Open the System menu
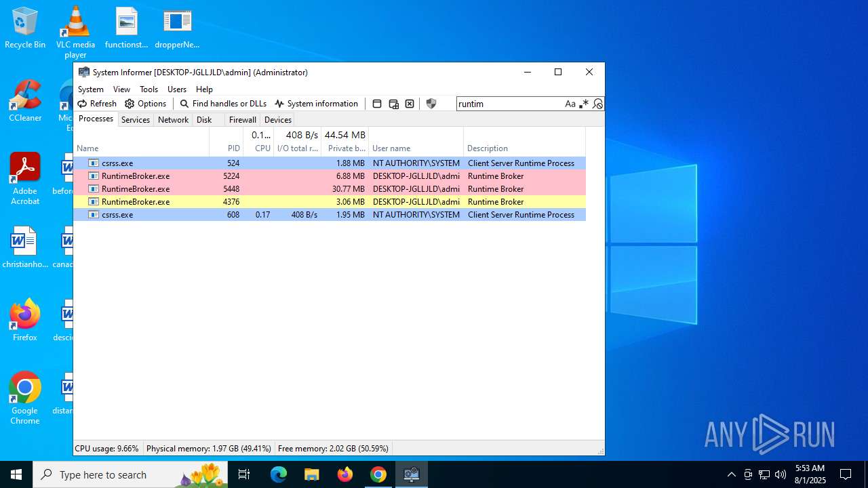The image size is (868, 488). (91, 89)
